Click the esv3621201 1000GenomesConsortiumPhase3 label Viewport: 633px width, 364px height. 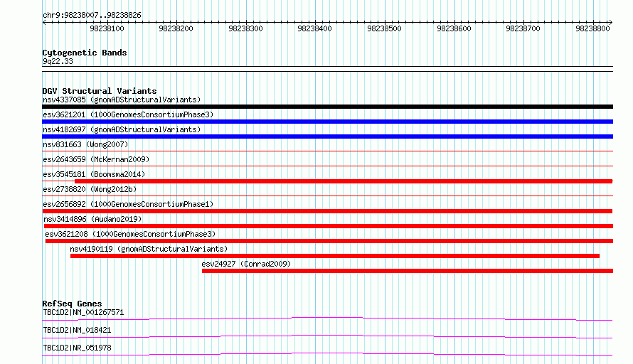click(x=128, y=114)
